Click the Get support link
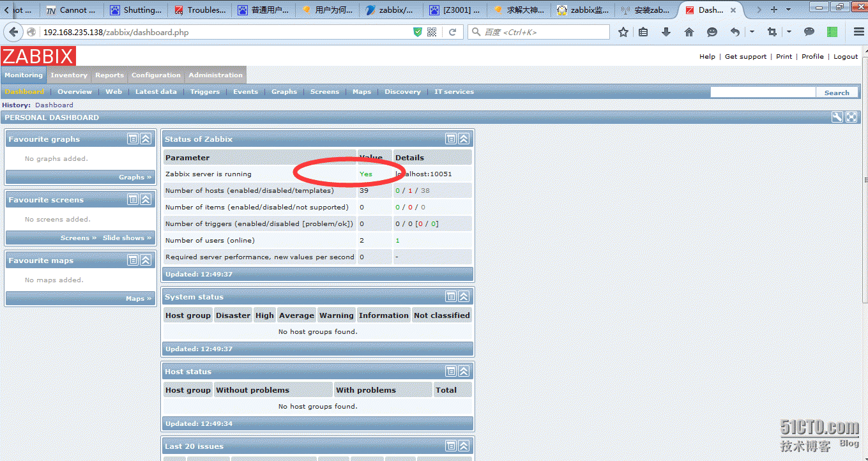868x461 pixels. tap(745, 56)
